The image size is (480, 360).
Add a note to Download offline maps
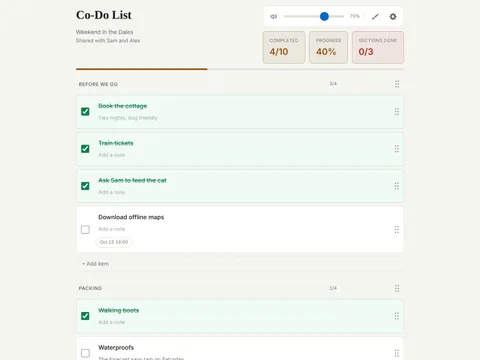tap(112, 229)
